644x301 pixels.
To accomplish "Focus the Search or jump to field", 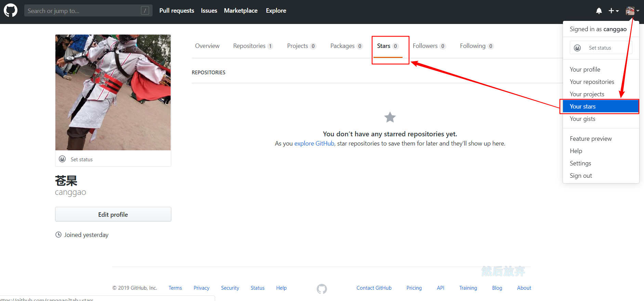I will 88,11.
